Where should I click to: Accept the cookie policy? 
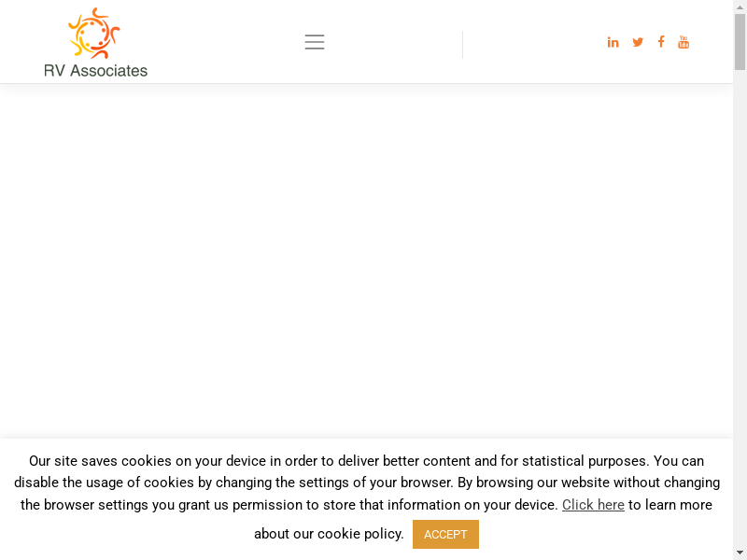[445, 534]
